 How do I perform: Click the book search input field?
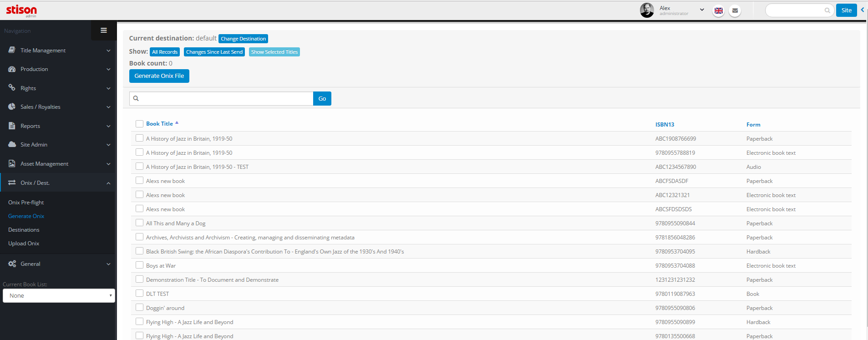coord(225,99)
